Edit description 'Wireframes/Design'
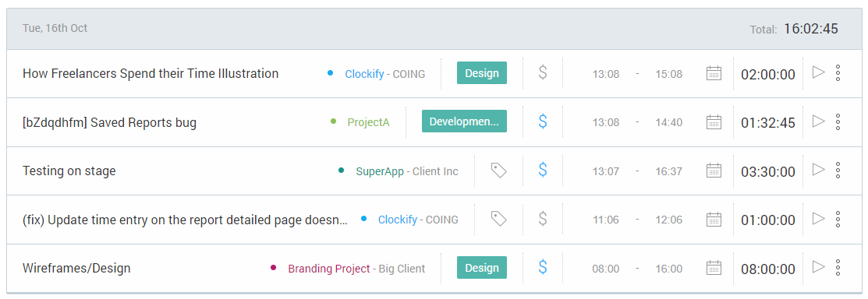 point(76,269)
